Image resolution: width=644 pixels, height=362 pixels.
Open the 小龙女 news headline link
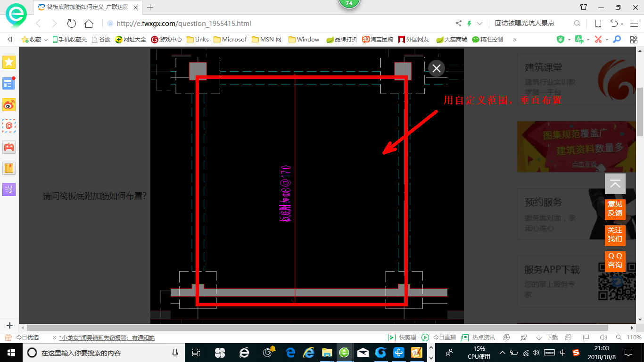[x=107, y=337]
